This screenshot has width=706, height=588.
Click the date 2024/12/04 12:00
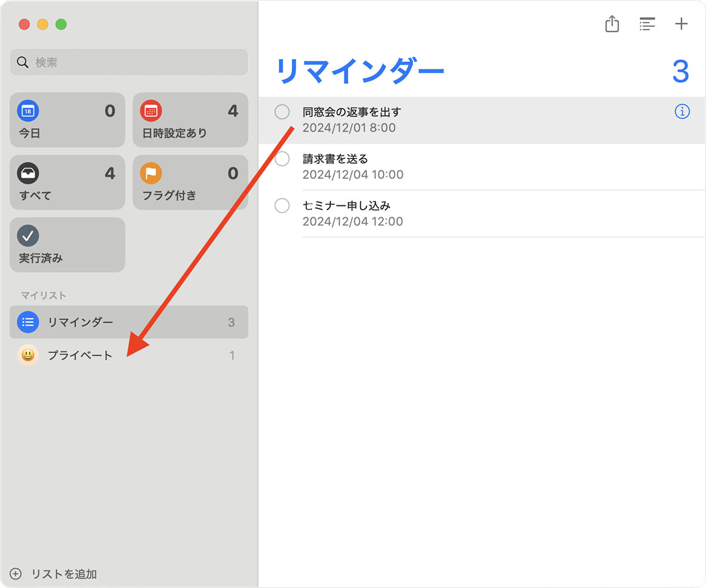point(353,222)
